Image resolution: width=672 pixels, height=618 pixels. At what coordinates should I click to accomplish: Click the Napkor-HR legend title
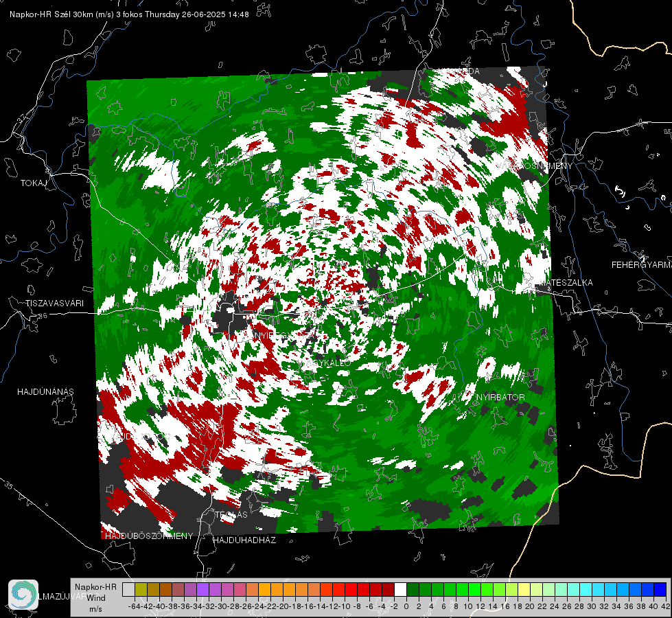point(95,586)
